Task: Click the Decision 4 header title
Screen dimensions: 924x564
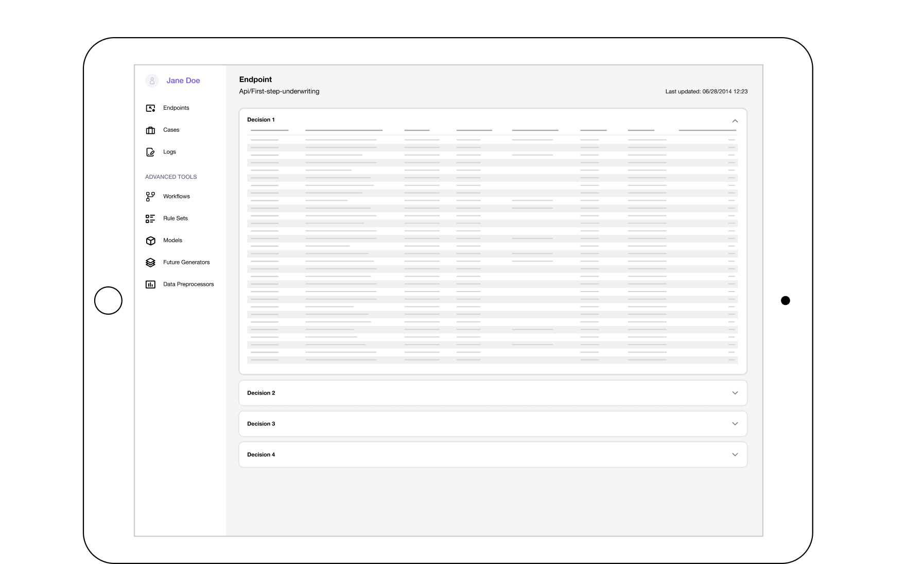Action: coord(261,455)
